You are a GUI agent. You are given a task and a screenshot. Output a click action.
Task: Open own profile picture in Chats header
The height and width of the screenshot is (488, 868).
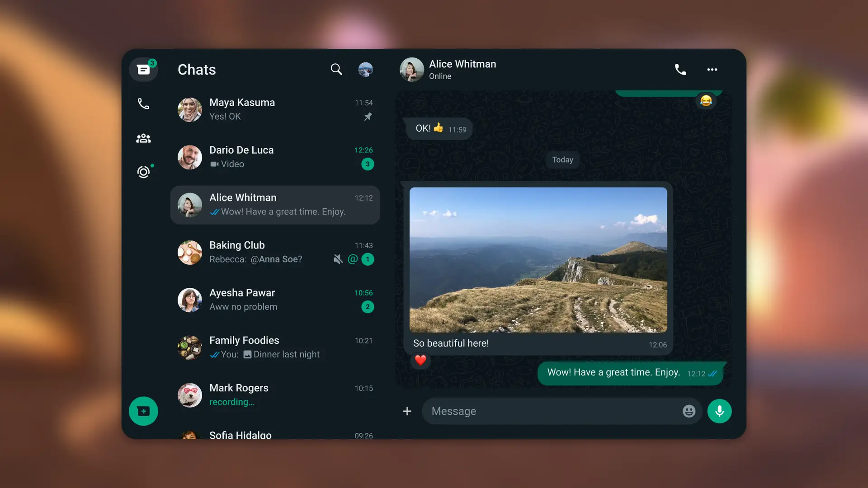coord(365,70)
